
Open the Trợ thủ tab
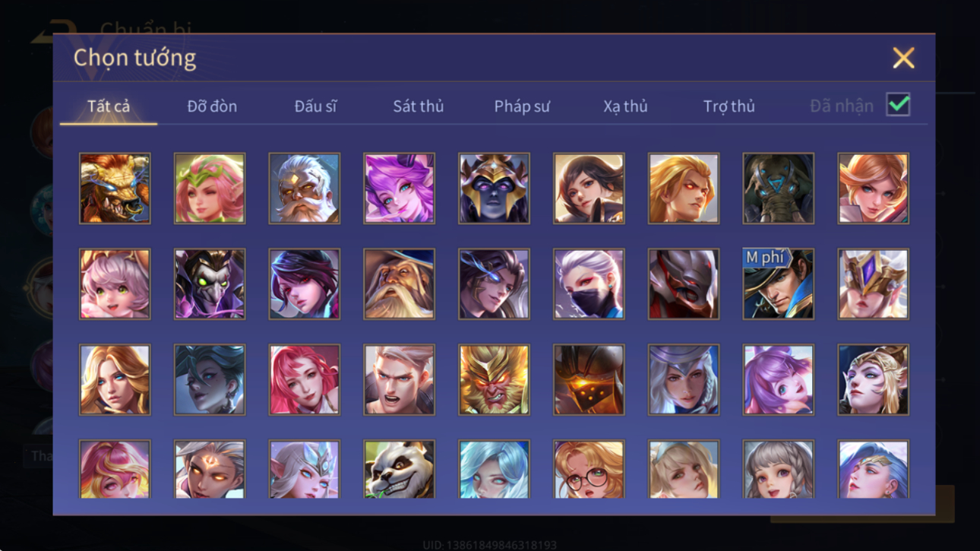729,106
